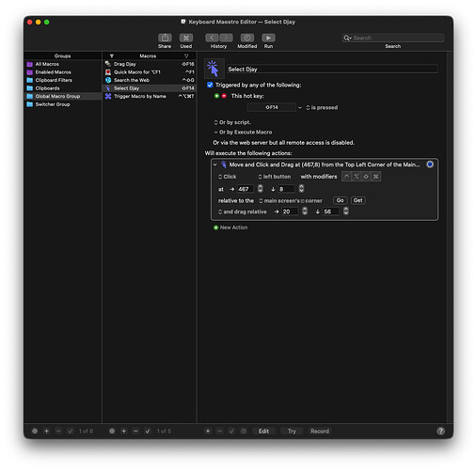Screen dimensions: 476x470
Task: Click the Go button
Action: click(340, 200)
